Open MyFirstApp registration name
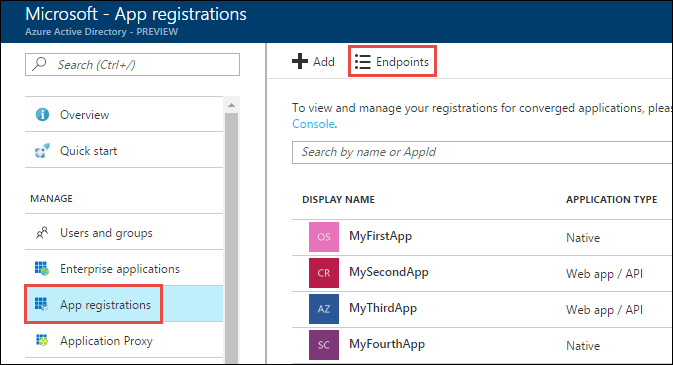673x365 pixels. tap(380, 236)
